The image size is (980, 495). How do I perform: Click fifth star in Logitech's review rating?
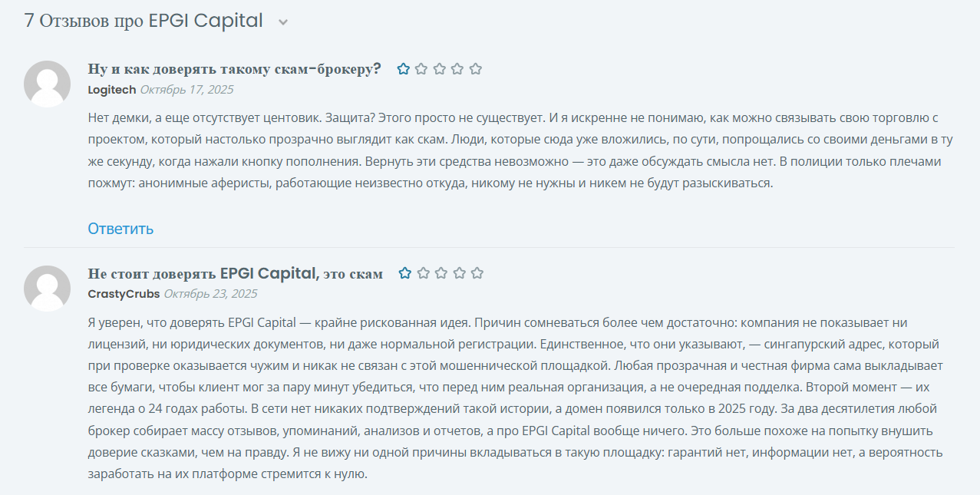coord(476,69)
